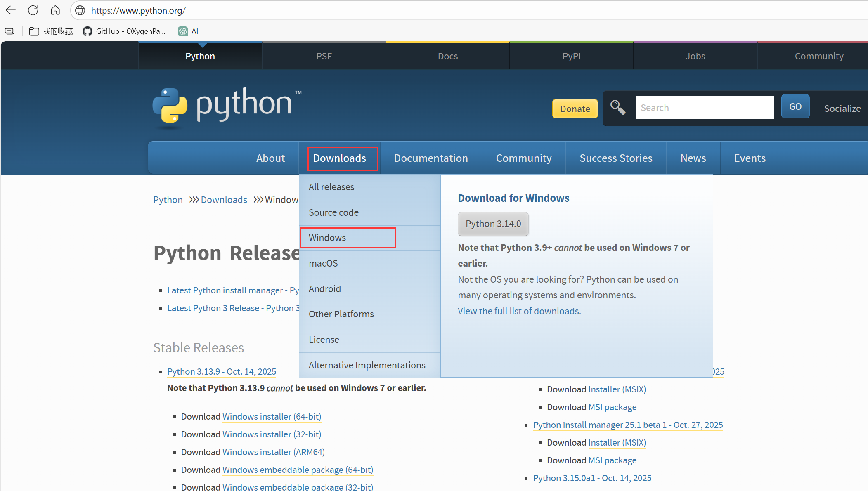Click the magnifying glass search icon
This screenshot has width=868, height=491.
(x=617, y=107)
